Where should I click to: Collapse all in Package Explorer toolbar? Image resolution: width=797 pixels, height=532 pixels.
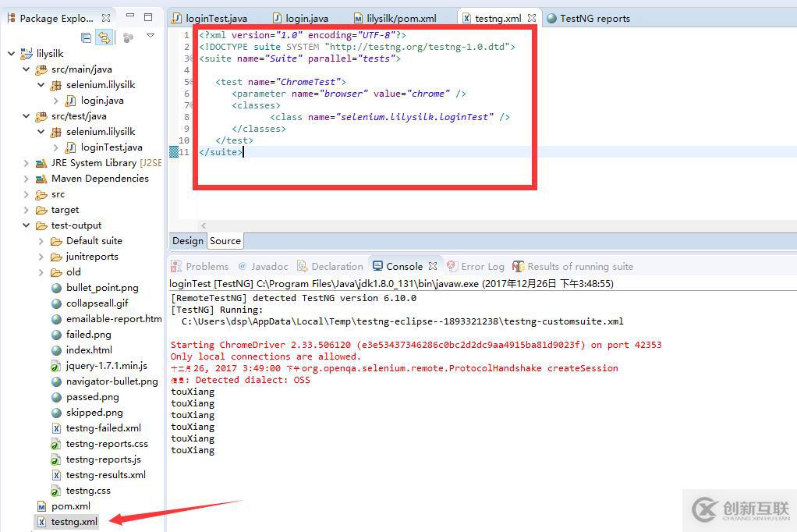[x=87, y=37]
